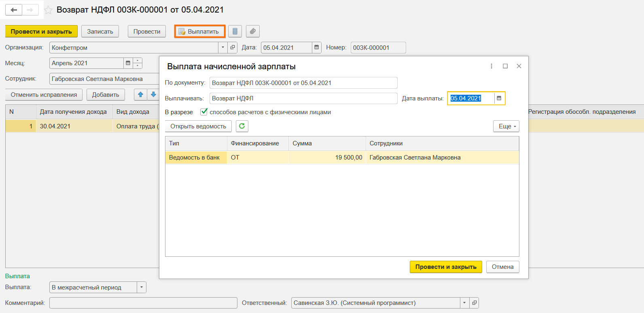The height and width of the screenshot is (313, 644).
Task: Click the Записать button
Action: click(100, 31)
